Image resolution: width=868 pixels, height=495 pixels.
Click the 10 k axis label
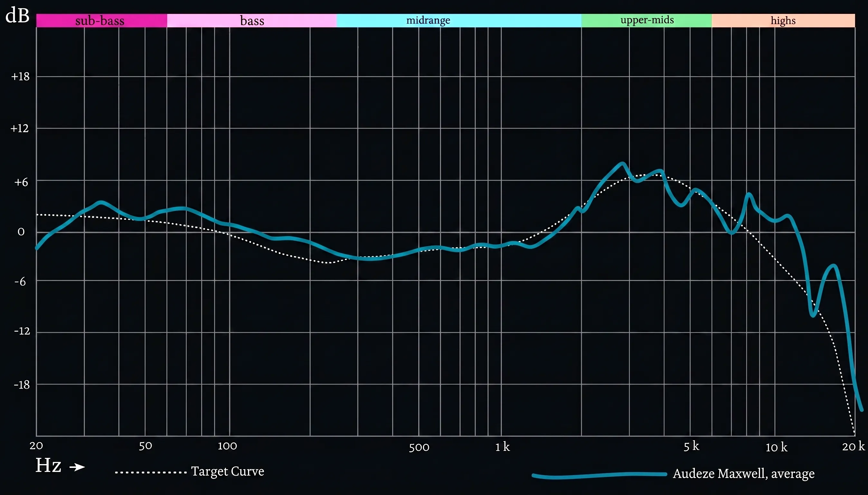coord(776,447)
